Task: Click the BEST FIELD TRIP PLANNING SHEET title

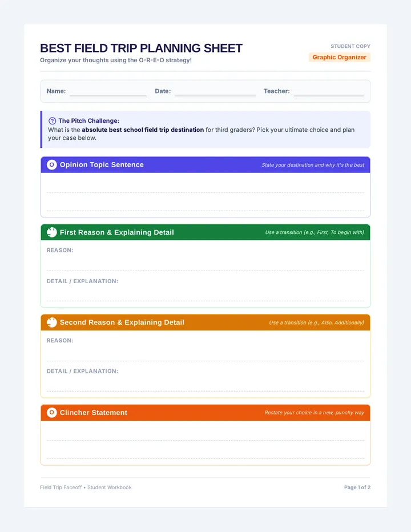Action: click(x=141, y=48)
